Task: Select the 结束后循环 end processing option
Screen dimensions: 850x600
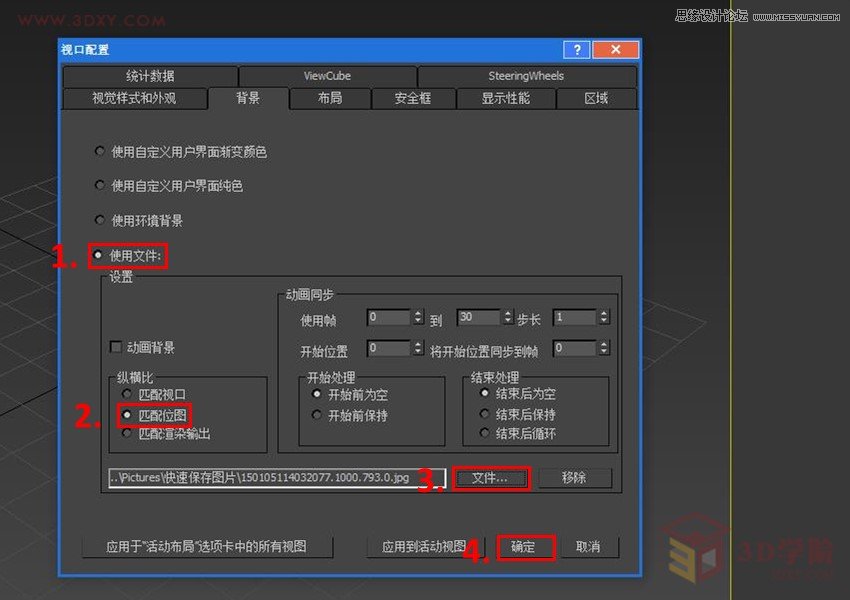Action: (x=486, y=434)
